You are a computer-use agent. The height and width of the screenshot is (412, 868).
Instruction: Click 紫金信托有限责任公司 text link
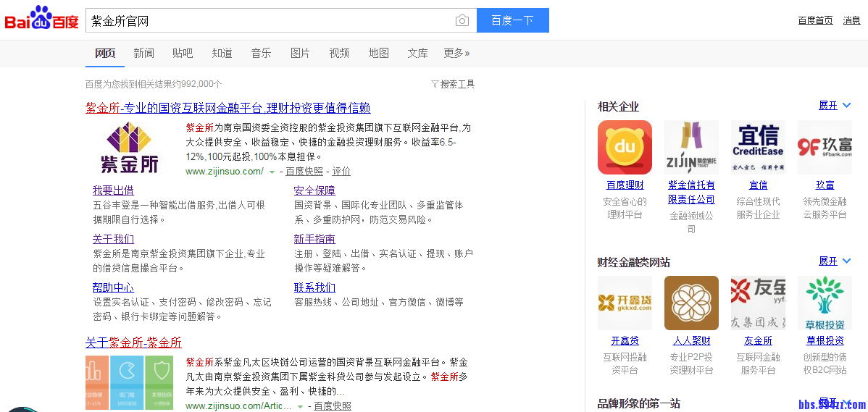[691, 192]
